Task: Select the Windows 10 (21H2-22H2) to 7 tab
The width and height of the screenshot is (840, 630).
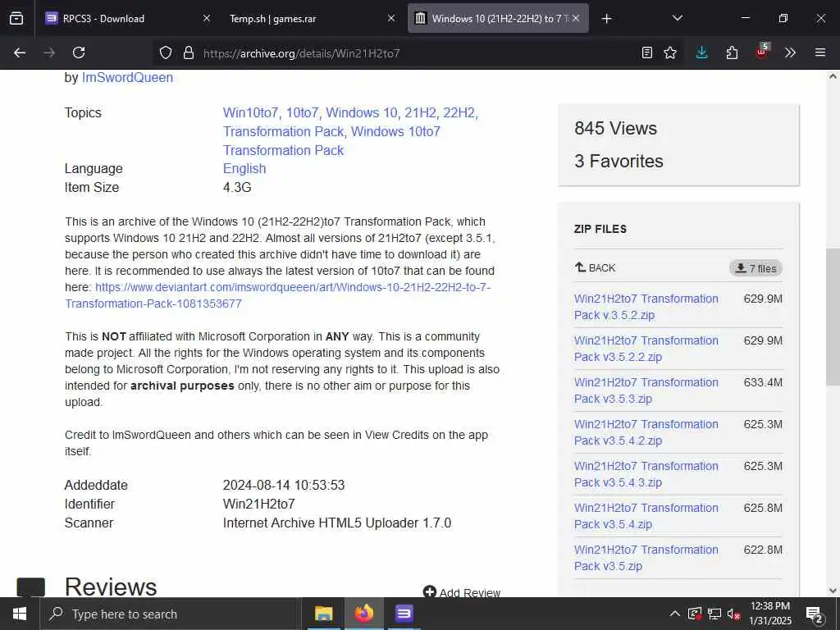Action: point(498,18)
